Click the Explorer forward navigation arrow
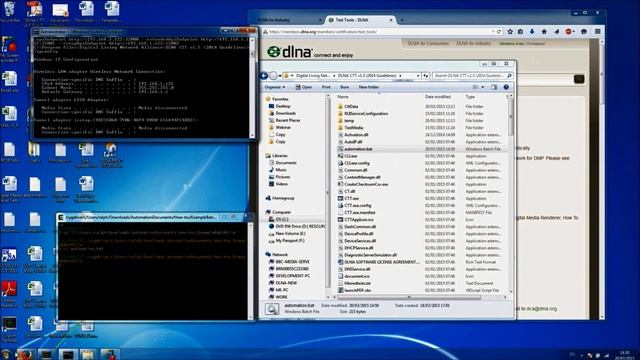Viewport: 640px width, 360px height. (x=273, y=76)
